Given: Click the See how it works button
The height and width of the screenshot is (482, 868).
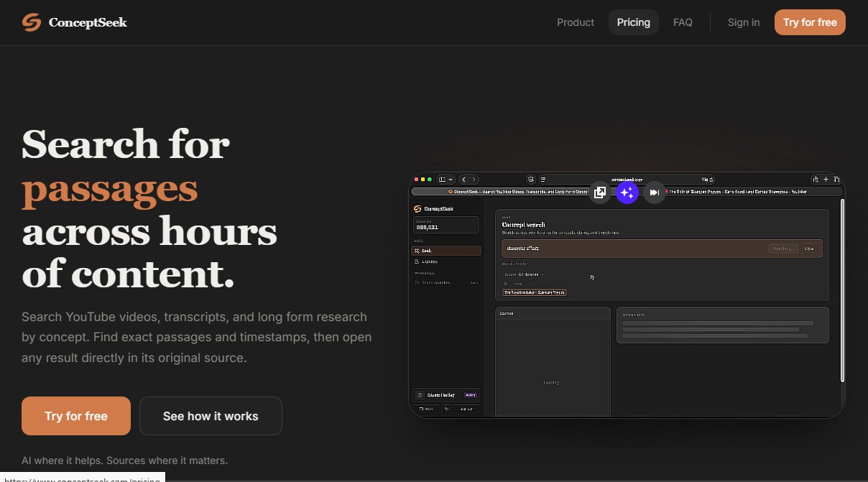Looking at the screenshot, I should point(211,416).
